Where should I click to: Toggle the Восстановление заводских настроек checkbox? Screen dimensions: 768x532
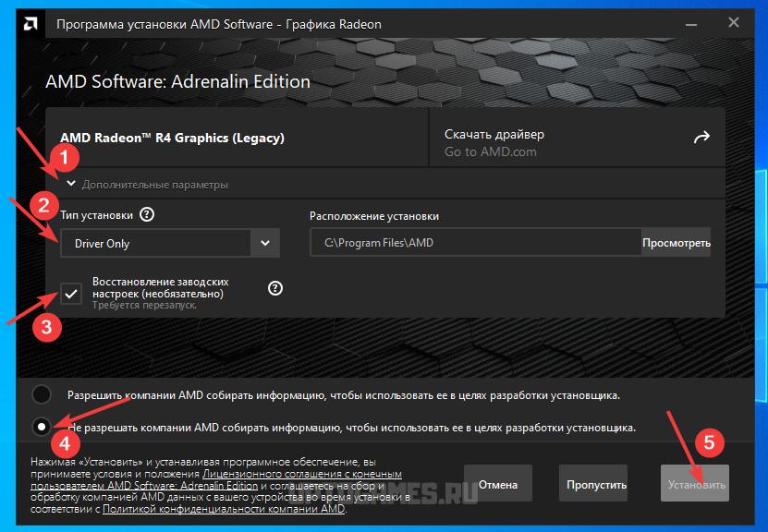tap(71, 294)
